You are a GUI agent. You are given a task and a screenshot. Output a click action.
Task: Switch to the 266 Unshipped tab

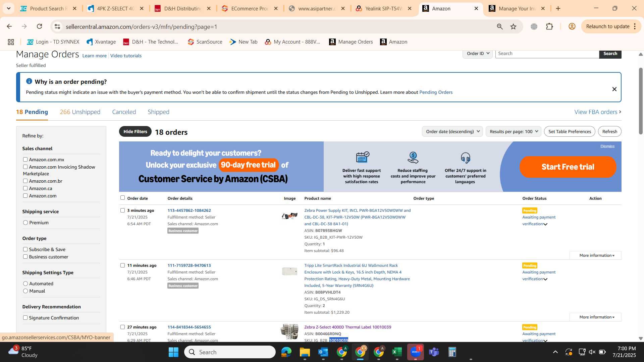click(x=80, y=112)
